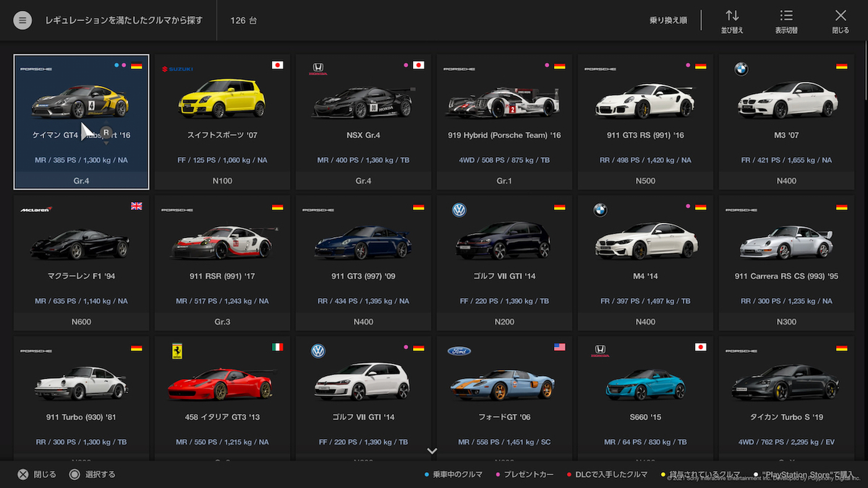The image size is (868, 488).
Task: Click the 乗り換え順 sort order label
Action: pyautogui.click(x=668, y=20)
